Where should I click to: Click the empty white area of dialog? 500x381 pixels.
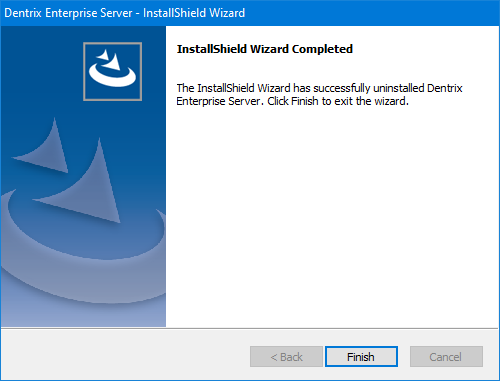coord(332,217)
